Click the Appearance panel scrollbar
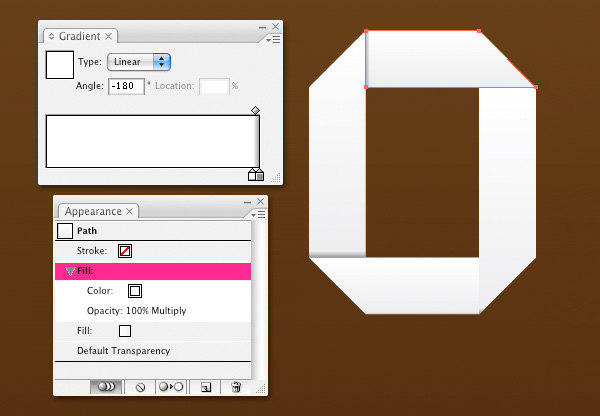600x416 pixels. pyautogui.click(x=259, y=300)
